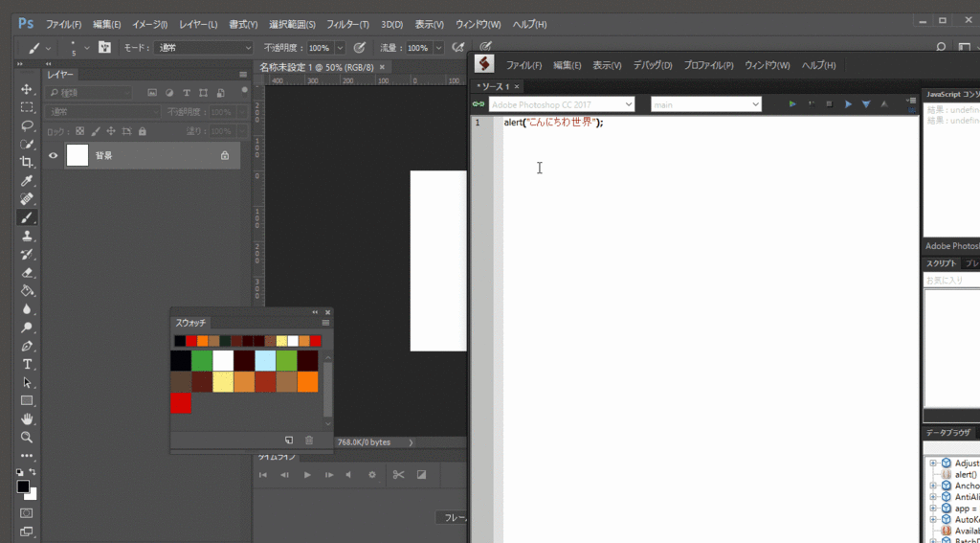Viewport: 980px width, 543px height.
Task: Toggle Quick Mask mode
Action: pos(27,513)
